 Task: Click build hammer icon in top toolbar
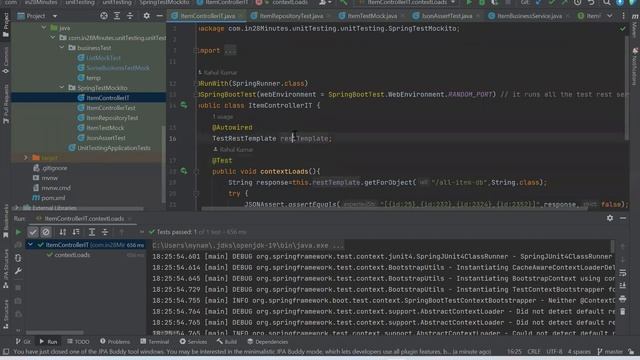343,2
